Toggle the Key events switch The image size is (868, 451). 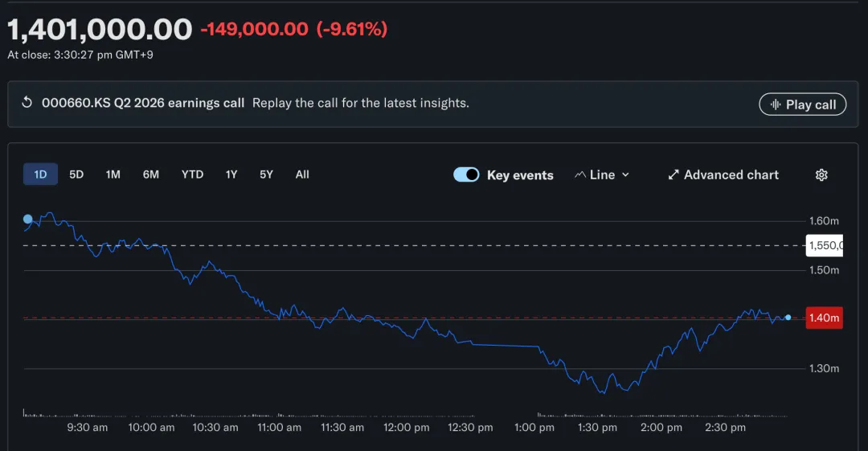[x=466, y=174]
